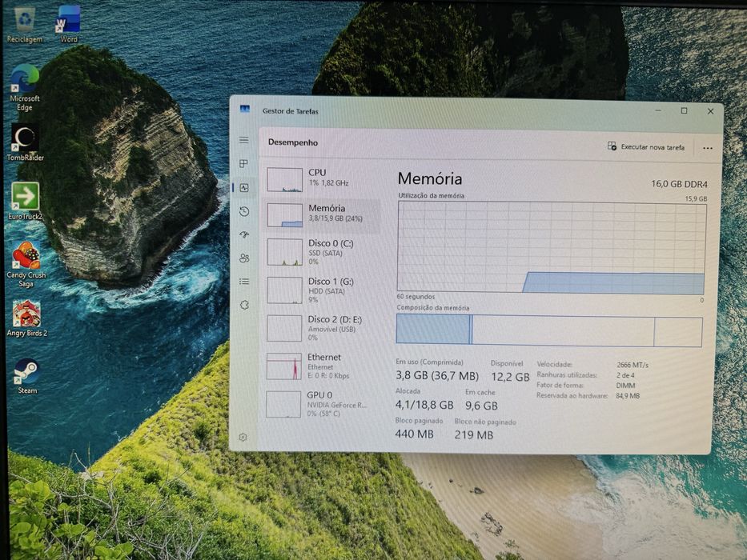Click the 219 MB Bloco não paginado value
This screenshot has width=747, height=560.
click(473, 434)
